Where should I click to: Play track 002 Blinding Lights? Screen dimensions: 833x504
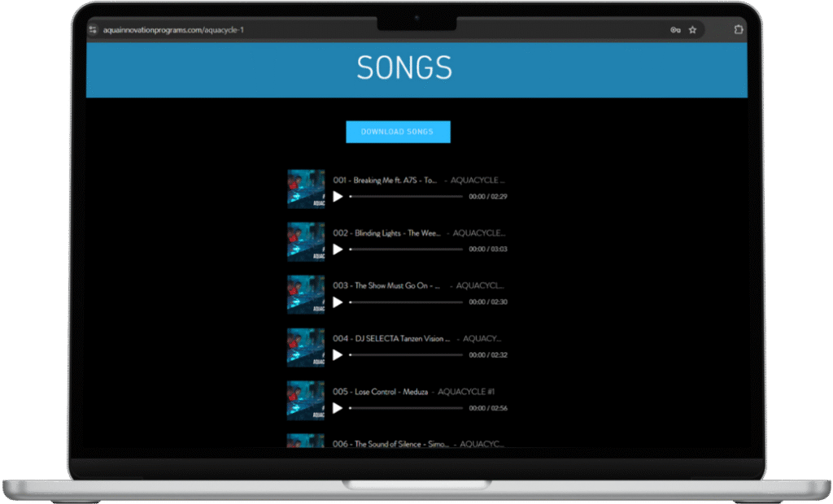338,250
